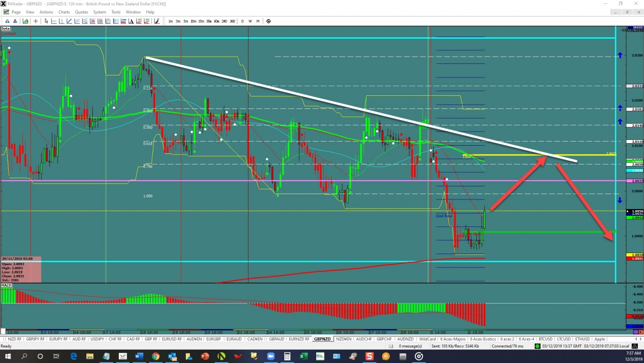This screenshot has width=644, height=363.
Task: Select the arrow pointer tool
Action: 46,21
